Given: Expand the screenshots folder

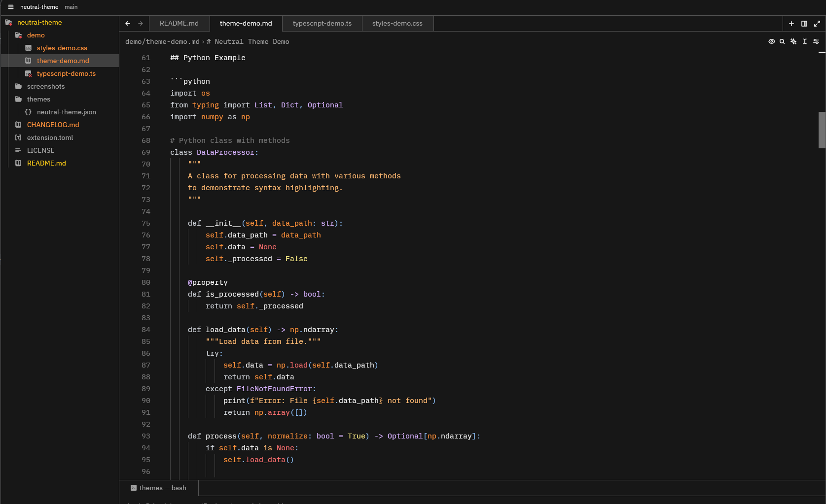Looking at the screenshot, I should (18, 86).
